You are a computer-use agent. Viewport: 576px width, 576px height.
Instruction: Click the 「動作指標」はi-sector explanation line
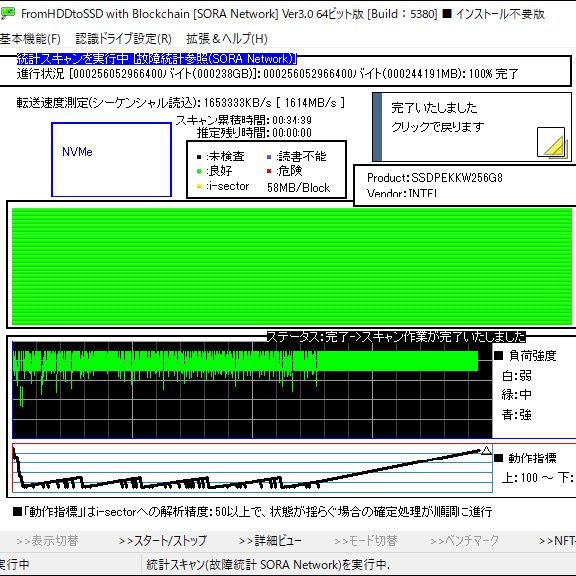[x=253, y=511]
